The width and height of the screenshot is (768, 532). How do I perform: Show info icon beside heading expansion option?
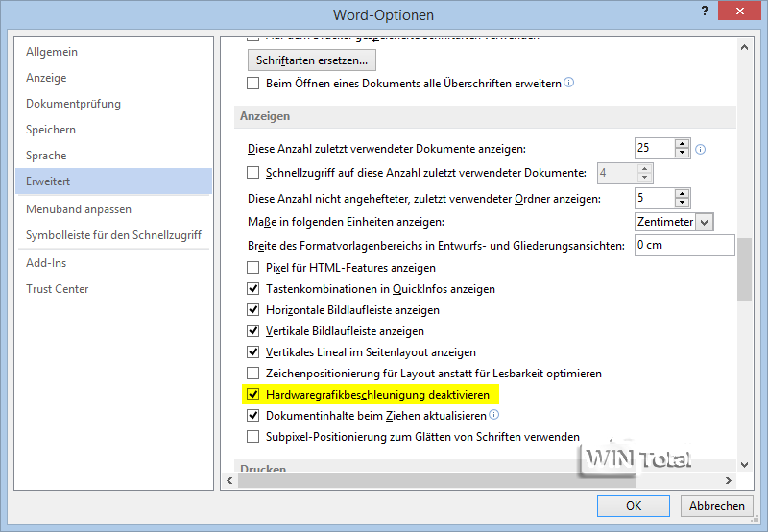click(x=568, y=83)
